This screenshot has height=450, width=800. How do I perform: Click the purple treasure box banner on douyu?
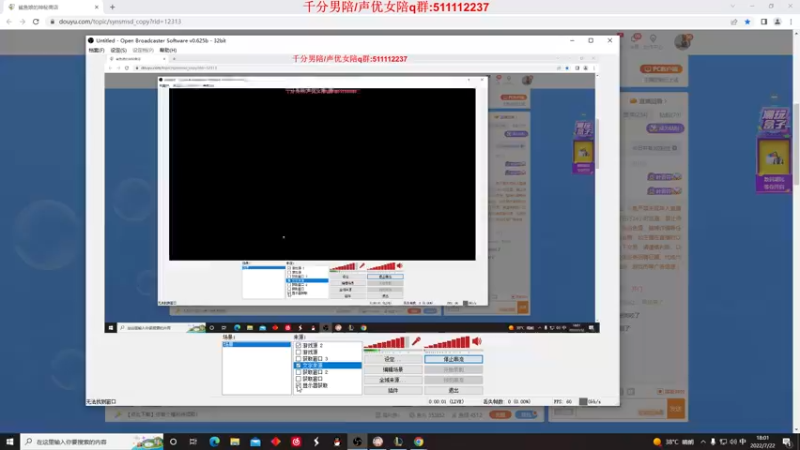point(773,151)
